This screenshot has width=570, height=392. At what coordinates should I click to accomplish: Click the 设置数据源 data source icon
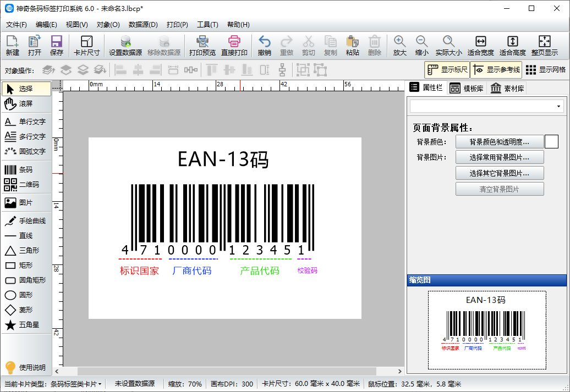tap(125, 46)
